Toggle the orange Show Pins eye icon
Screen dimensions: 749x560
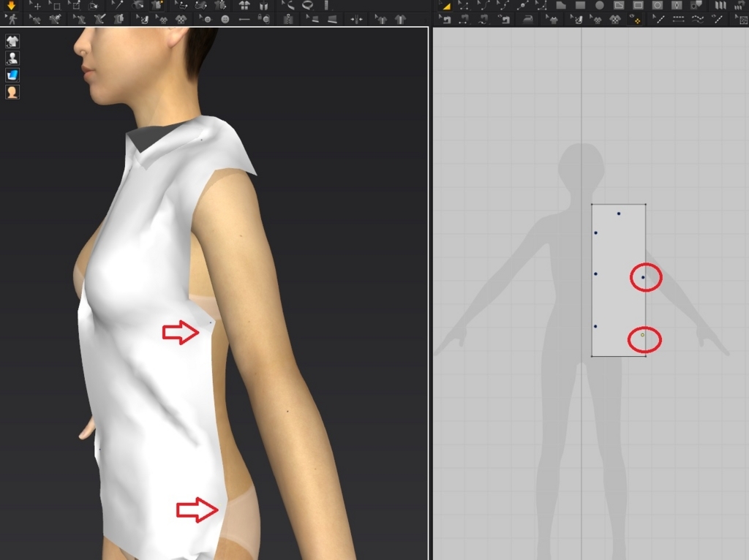(636, 19)
